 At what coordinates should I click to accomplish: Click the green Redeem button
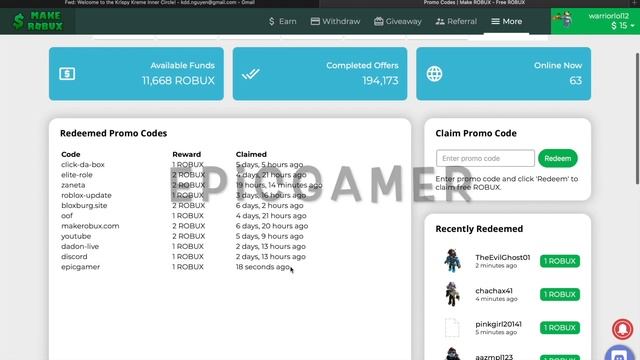(558, 158)
